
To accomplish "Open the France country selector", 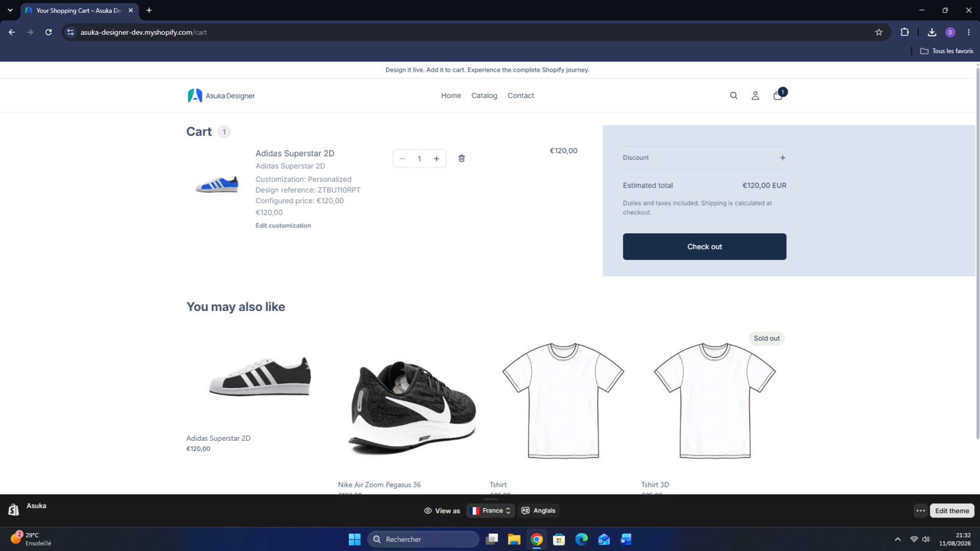I will pos(491,511).
